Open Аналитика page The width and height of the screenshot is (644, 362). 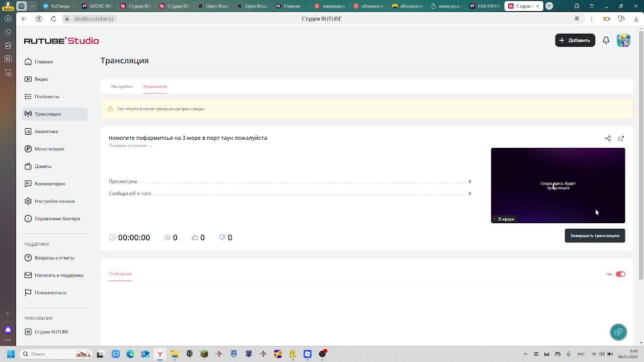pos(46,131)
